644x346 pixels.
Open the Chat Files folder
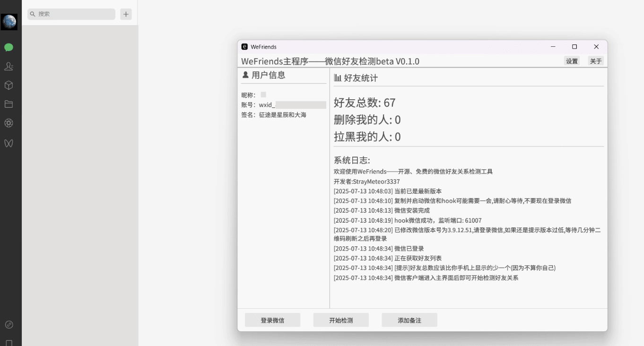[x=9, y=104]
